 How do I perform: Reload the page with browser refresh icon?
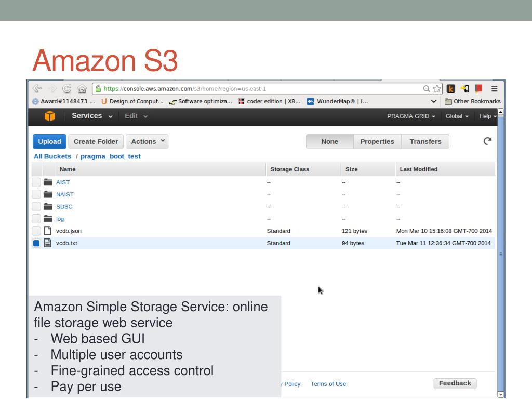coord(67,88)
